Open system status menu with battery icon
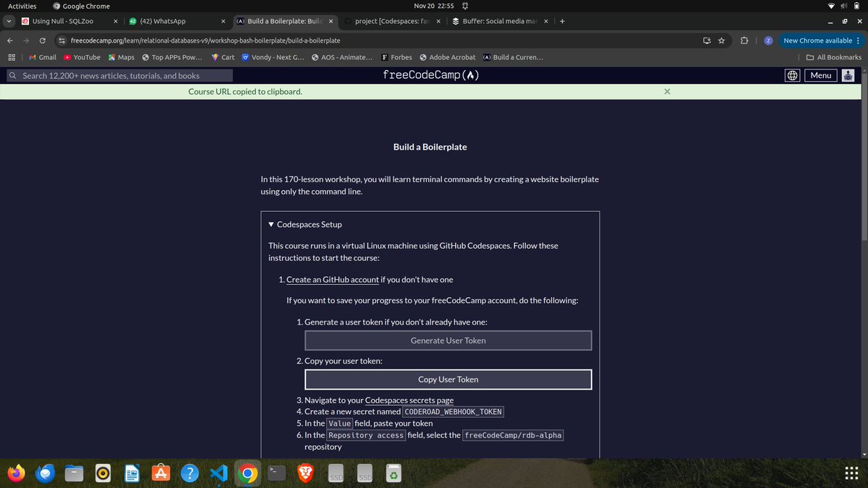The width and height of the screenshot is (868, 488). [845, 6]
